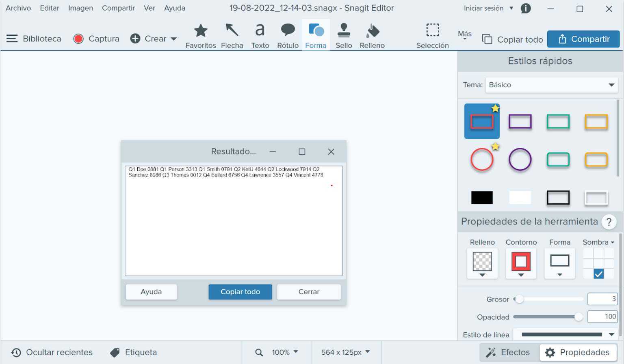Apply the orange rectangle quick style
The image size is (624, 364).
[x=596, y=121]
